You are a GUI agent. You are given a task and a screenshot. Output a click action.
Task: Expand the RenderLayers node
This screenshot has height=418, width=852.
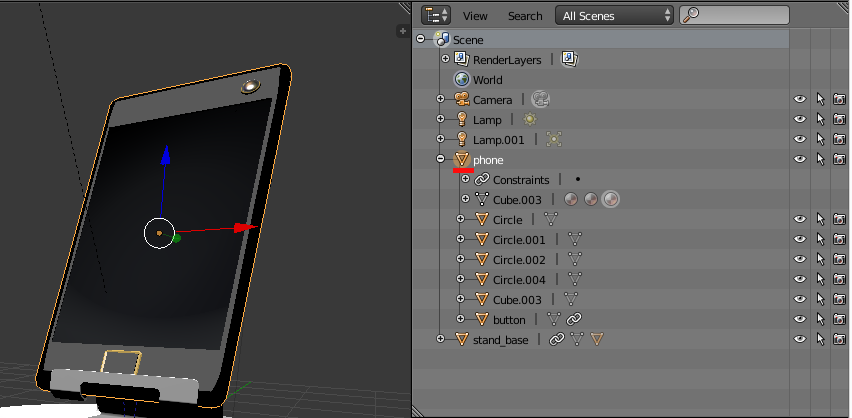[x=445, y=59]
